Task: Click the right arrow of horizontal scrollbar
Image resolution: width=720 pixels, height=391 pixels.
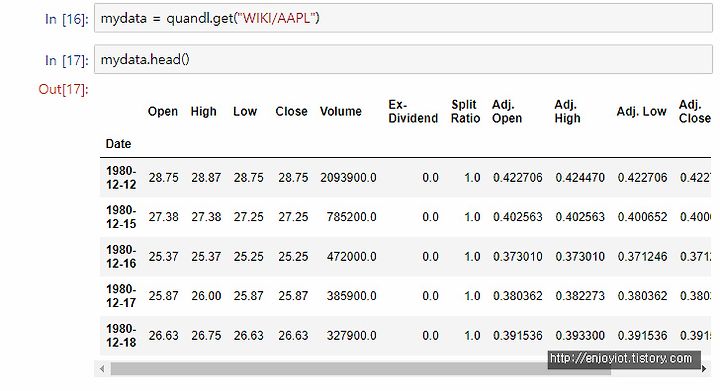Action: click(x=704, y=368)
